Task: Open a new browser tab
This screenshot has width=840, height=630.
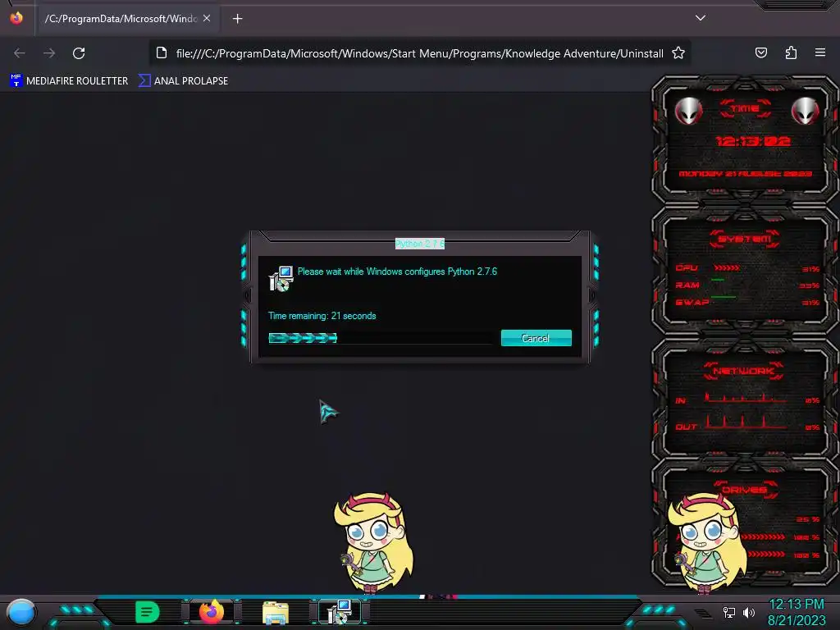Action: tap(237, 19)
